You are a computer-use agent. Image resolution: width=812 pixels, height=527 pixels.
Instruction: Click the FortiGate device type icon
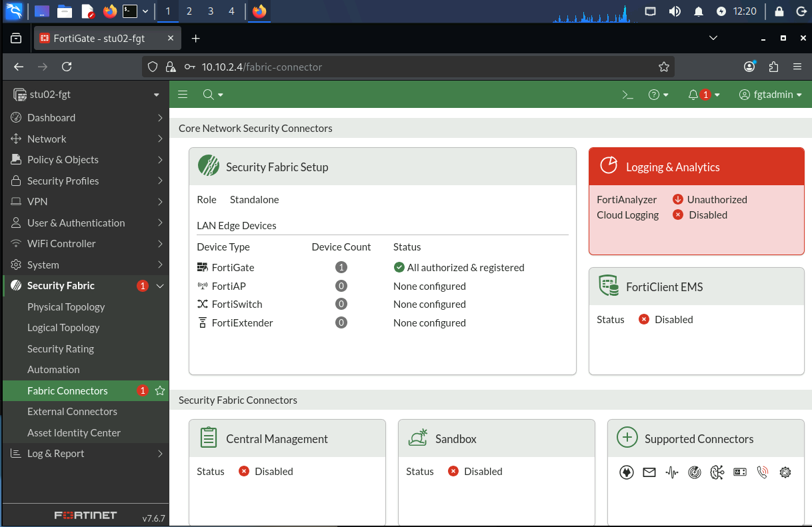pyautogui.click(x=203, y=267)
